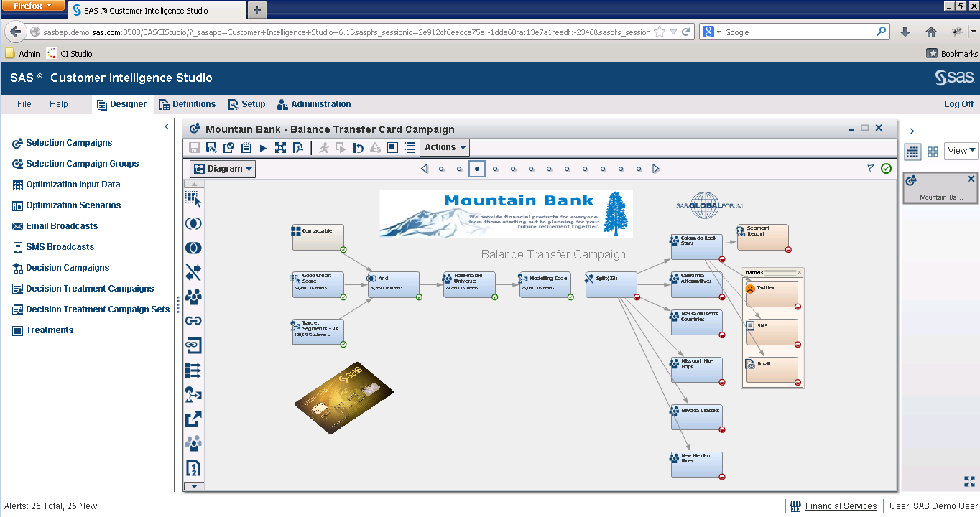Click the Modelling Code node
The height and width of the screenshot is (517, 980).
545,284
